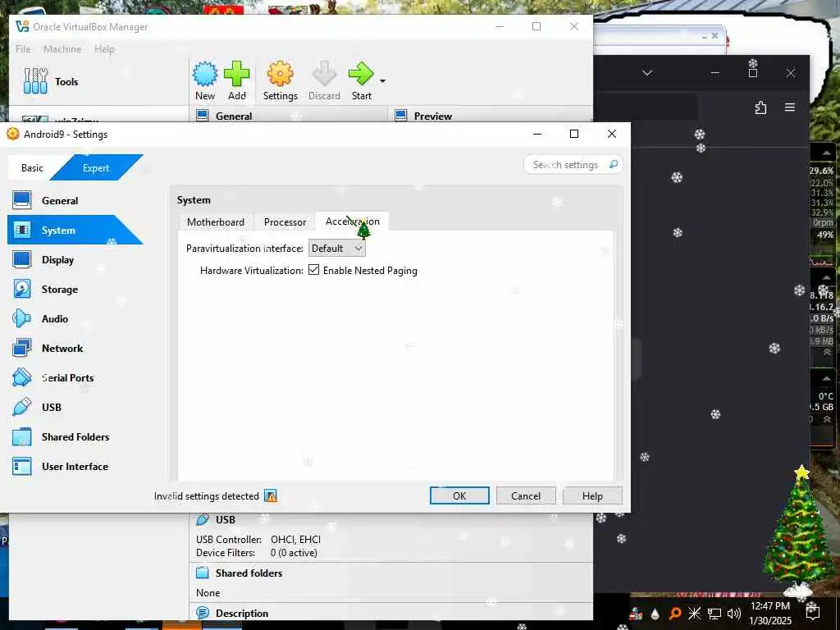Open the File menu in VirtualBox Manager
Screen dimensions: 840x630
pyautogui.click(x=23, y=48)
